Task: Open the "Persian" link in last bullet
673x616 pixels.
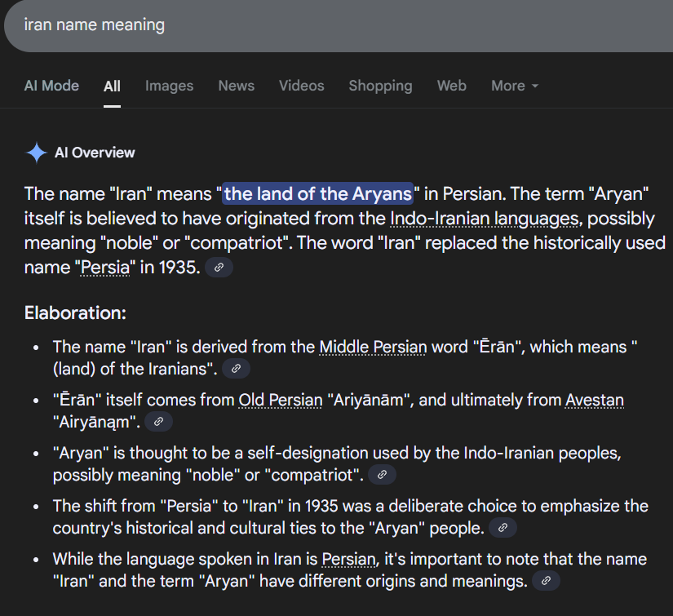Action: [349, 560]
